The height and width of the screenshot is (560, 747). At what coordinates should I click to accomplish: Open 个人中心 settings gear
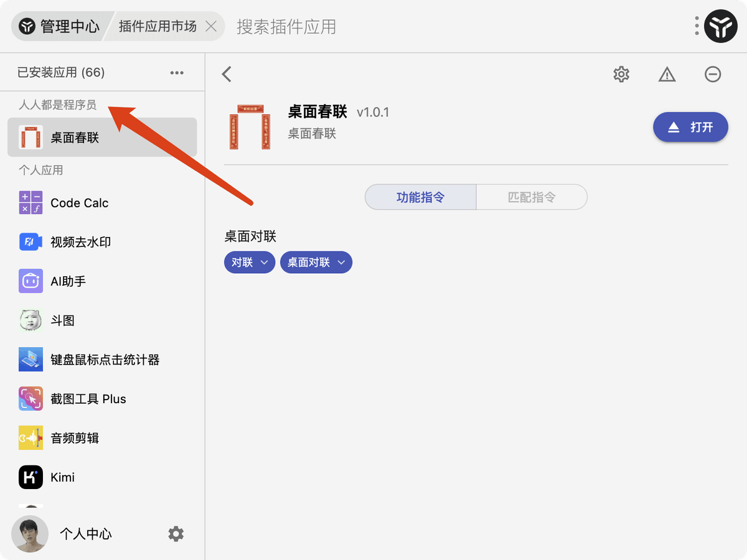pyautogui.click(x=176, y=534)
